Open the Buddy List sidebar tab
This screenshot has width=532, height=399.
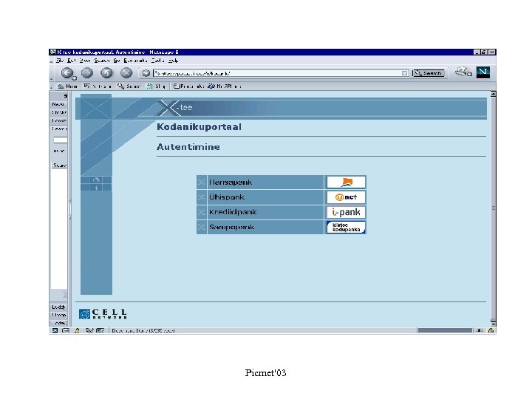pos(58,307)
